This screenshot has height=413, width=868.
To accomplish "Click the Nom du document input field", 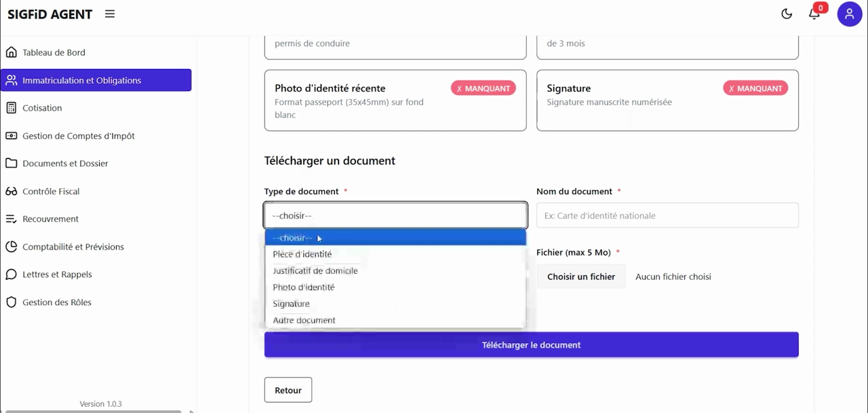I will point(667,215).
